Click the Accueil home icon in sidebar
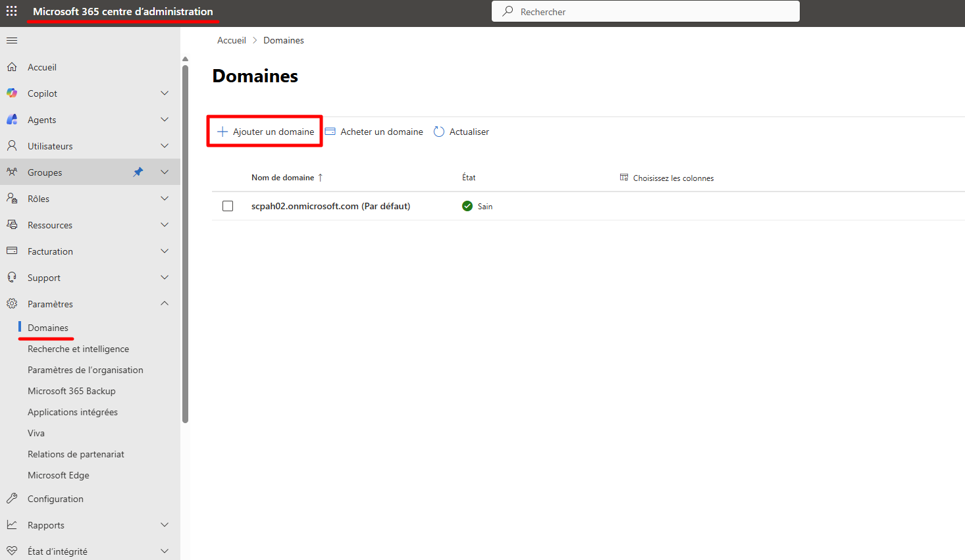Image resolution: width=965 pixels, height=560 pixels. tap(12, 67)
